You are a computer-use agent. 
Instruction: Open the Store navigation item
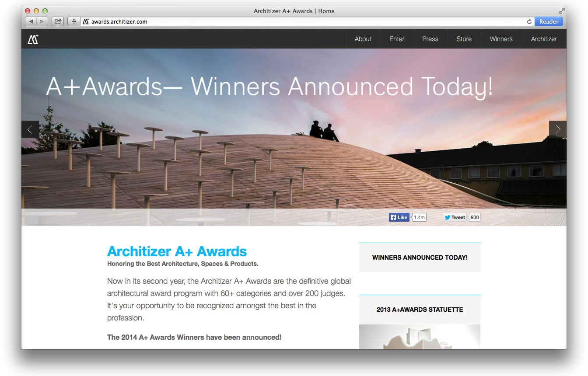click(x=464, y=39)
